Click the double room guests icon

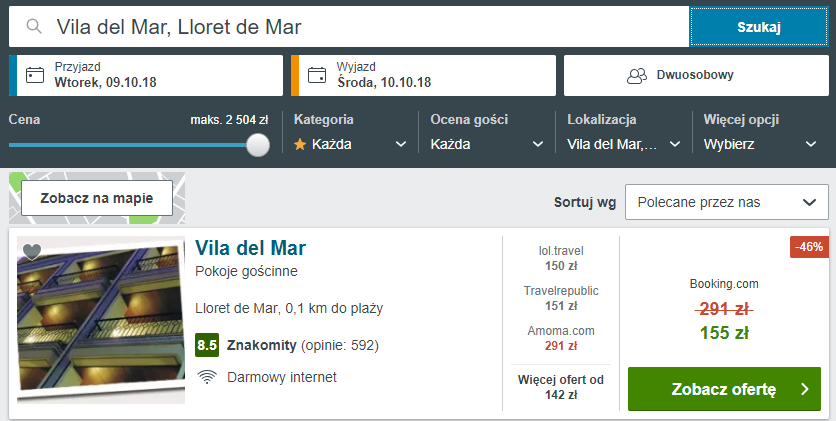click(x=637, y=75)
